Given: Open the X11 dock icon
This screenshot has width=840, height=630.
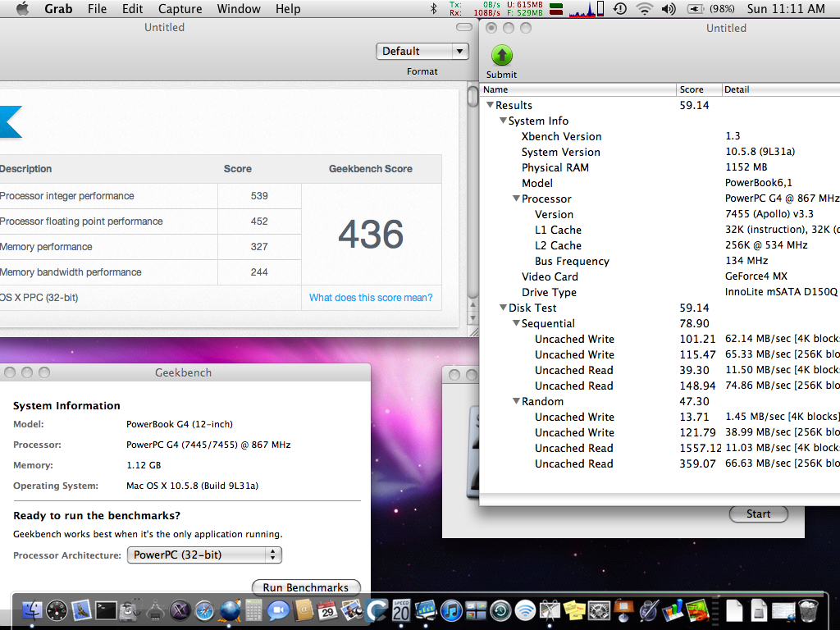Looking at the screenshot, I should click(x=180, y=610).
